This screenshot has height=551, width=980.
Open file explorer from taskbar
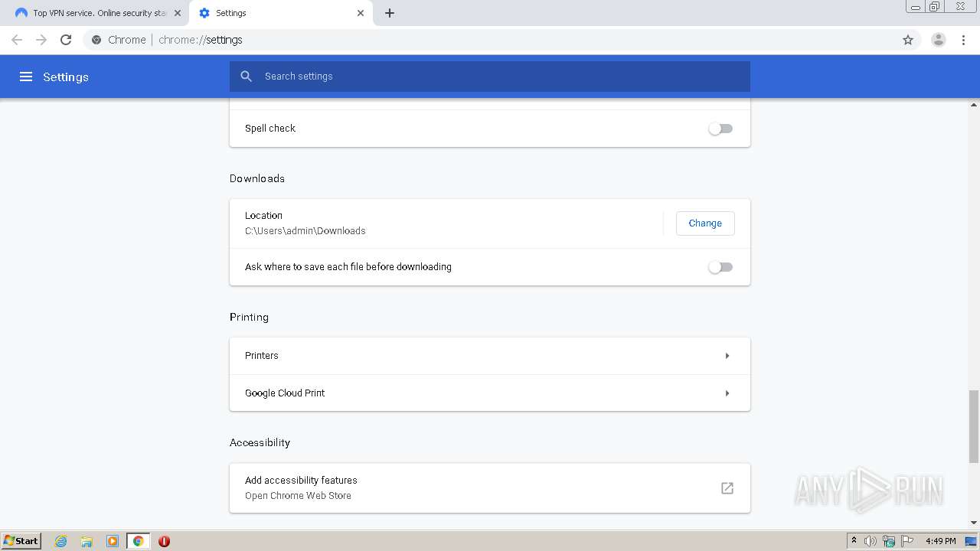point(87,541)
